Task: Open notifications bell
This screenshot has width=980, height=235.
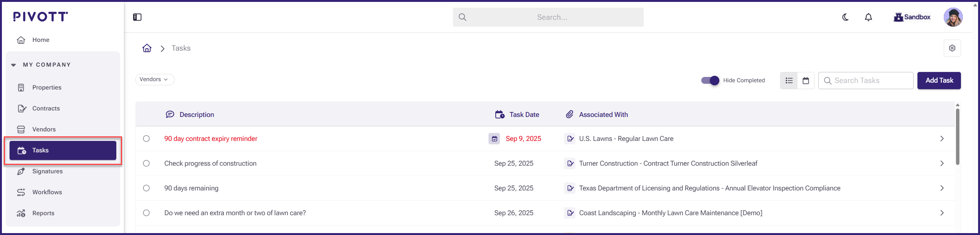Action: pyautogui.click(x=868, y=17)
